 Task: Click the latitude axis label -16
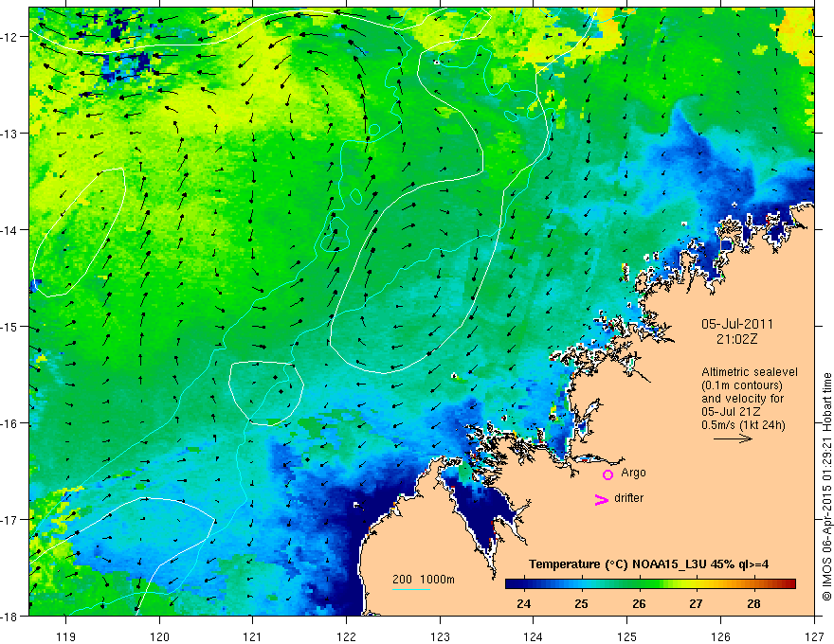click(x=10, y=423)
